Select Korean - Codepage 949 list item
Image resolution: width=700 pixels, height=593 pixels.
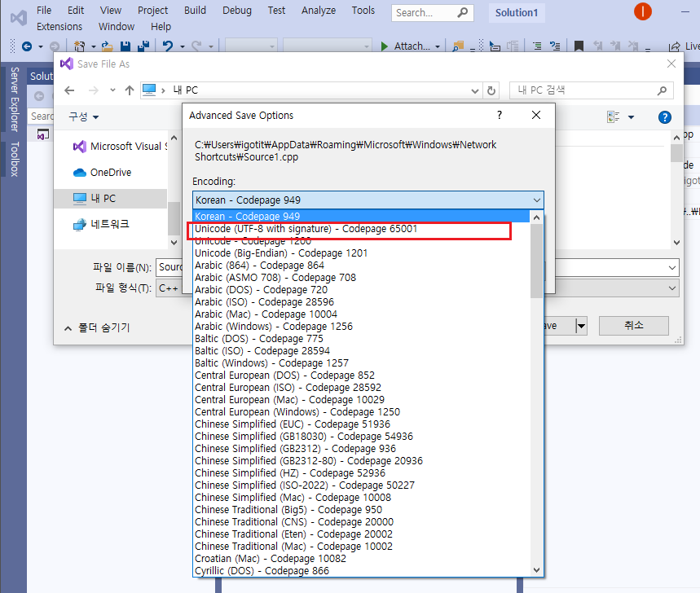(361, 217)
